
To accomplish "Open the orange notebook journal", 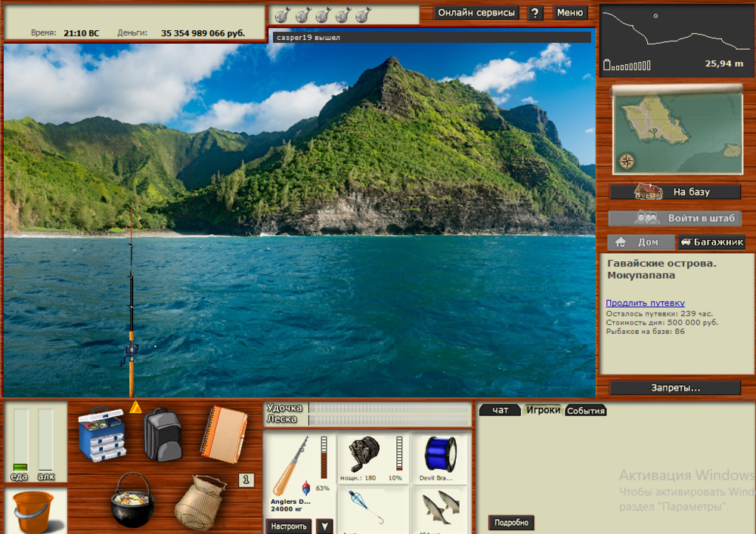I will point(223,434).
